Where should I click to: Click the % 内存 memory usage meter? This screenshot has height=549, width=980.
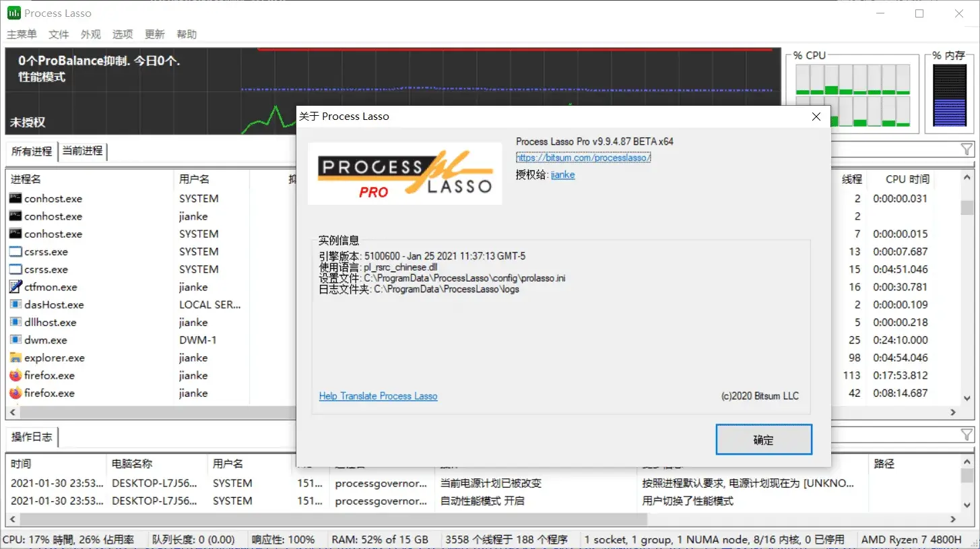pos(949,95)
